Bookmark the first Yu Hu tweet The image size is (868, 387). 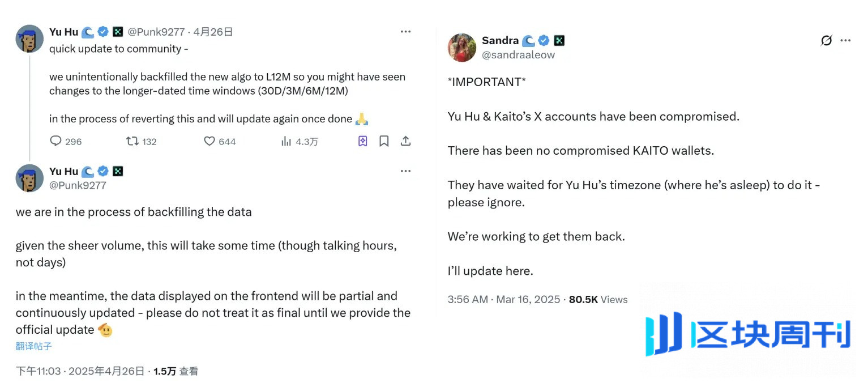[x=384, y=141]
